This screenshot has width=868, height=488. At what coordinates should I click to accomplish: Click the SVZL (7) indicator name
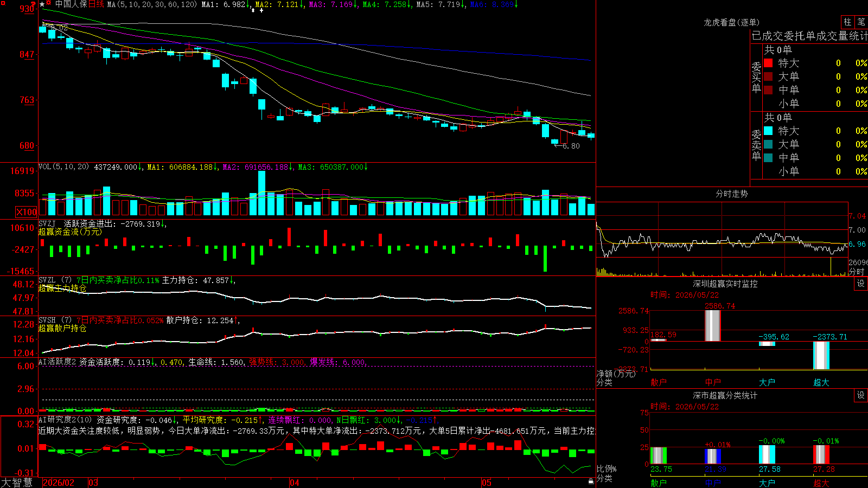pyautogui.click(x=55, y=280)
